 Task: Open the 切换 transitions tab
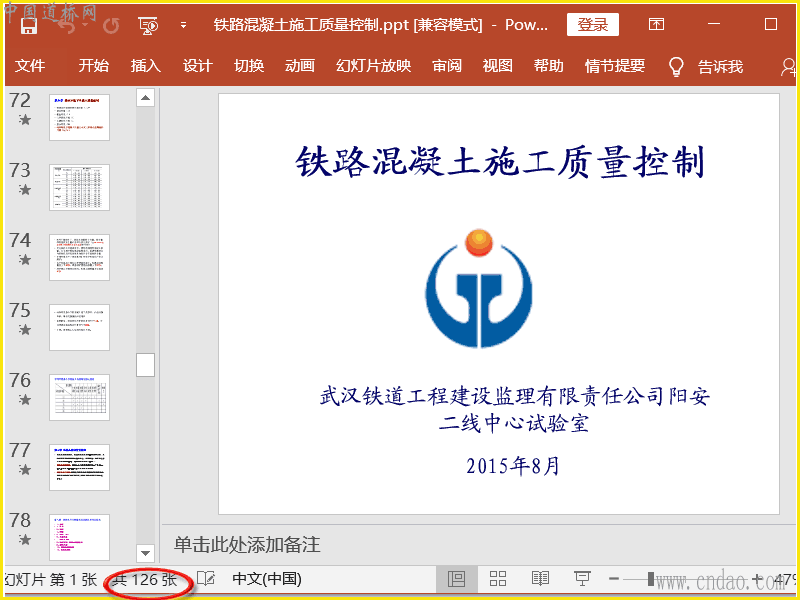coord(249,65)
